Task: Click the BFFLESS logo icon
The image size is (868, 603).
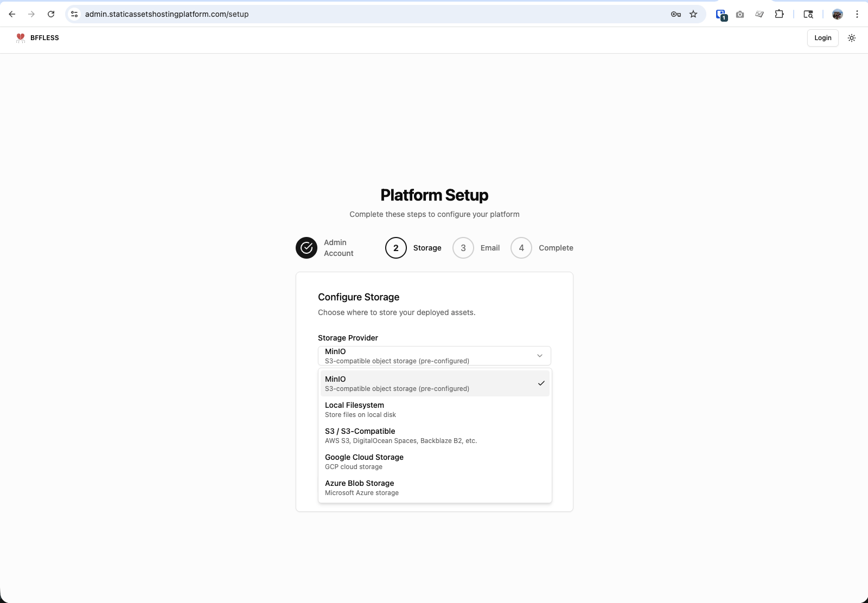Action: click(21, 38)
